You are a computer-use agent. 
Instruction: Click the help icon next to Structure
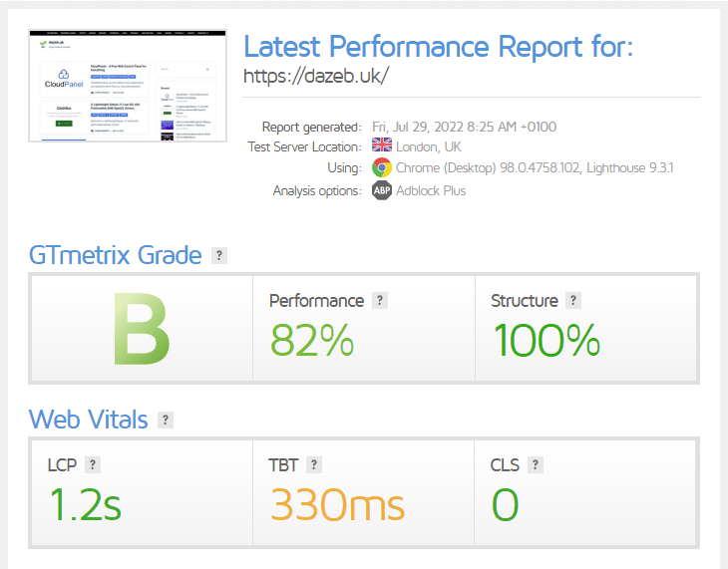pos(573,300)
